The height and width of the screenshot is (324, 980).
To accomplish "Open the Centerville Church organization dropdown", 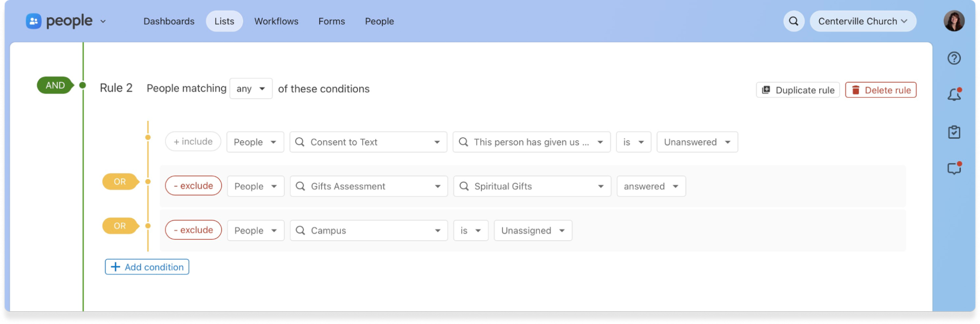I will (862, 21).
